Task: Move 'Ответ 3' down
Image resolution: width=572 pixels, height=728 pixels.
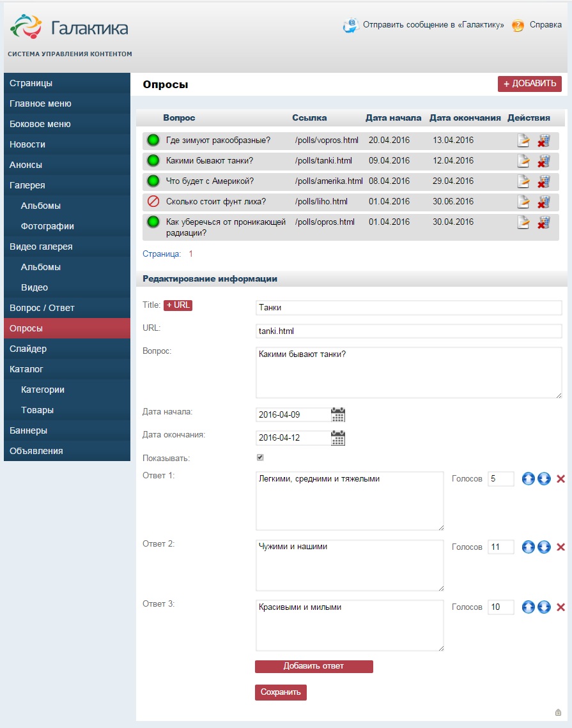Action: click(544, 607)
